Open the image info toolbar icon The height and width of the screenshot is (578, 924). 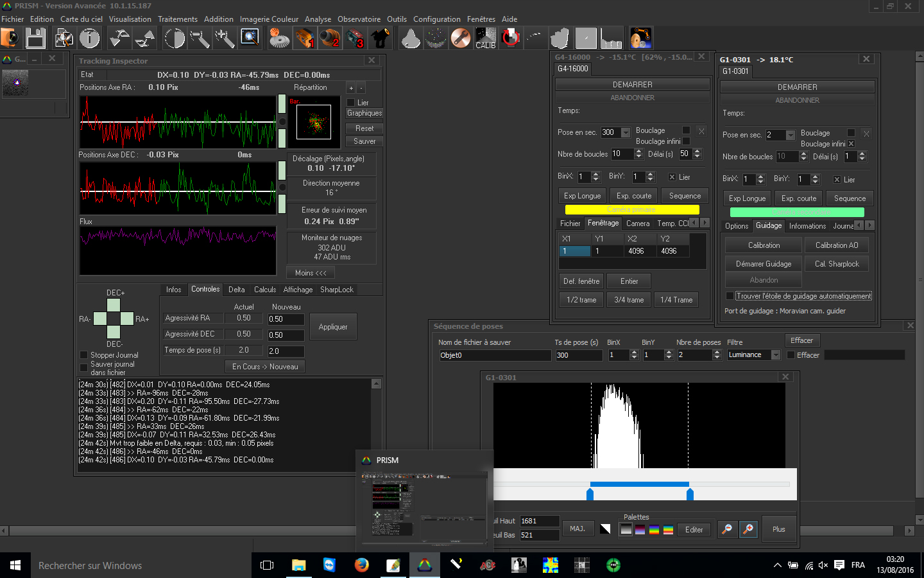90,39
